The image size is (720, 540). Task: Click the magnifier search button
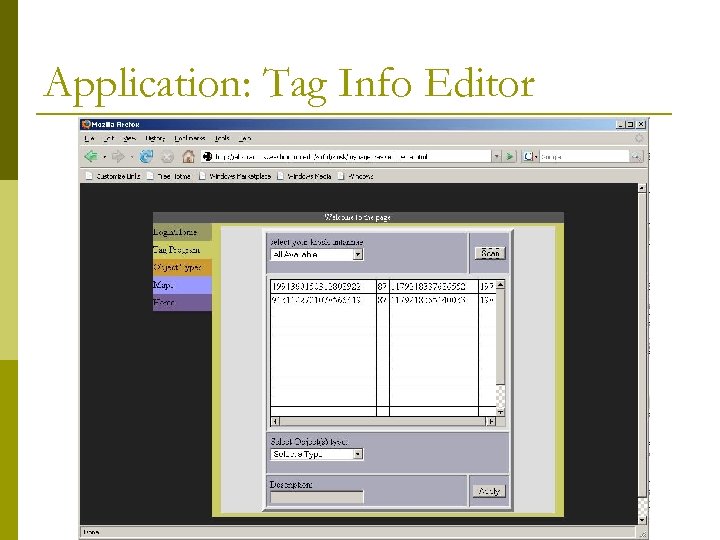point(636,157)
